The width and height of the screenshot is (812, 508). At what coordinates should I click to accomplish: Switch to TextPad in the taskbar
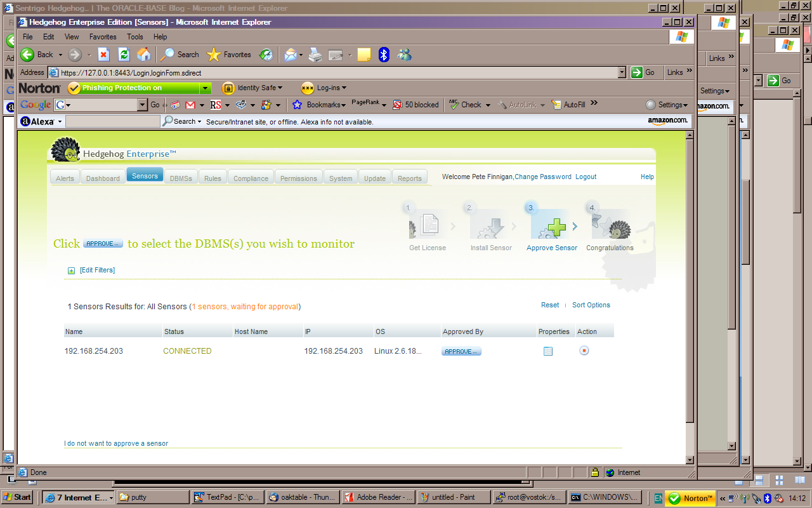(x=226, y=497)
